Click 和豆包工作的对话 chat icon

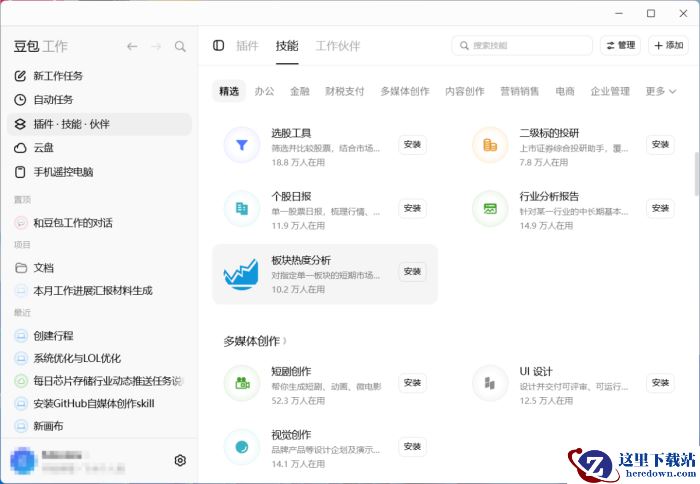pyautogui.click(x=21, y=223)
